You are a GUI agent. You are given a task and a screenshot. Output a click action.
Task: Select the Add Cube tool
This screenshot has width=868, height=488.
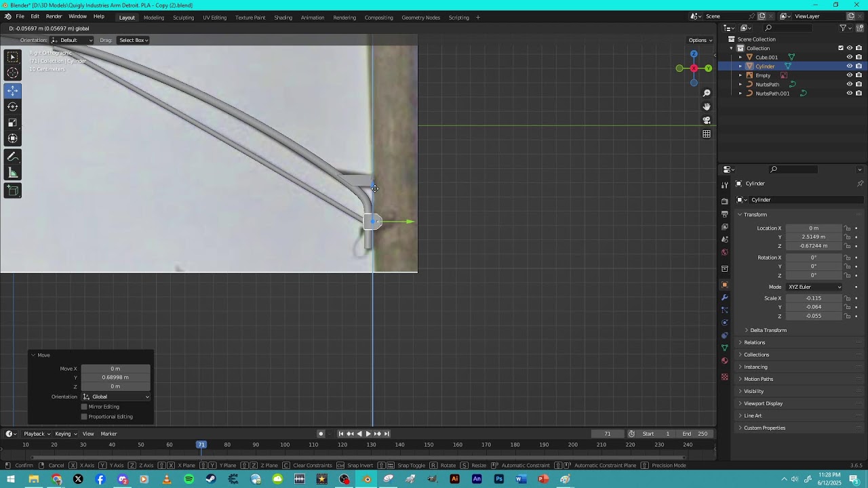point(13,191)
